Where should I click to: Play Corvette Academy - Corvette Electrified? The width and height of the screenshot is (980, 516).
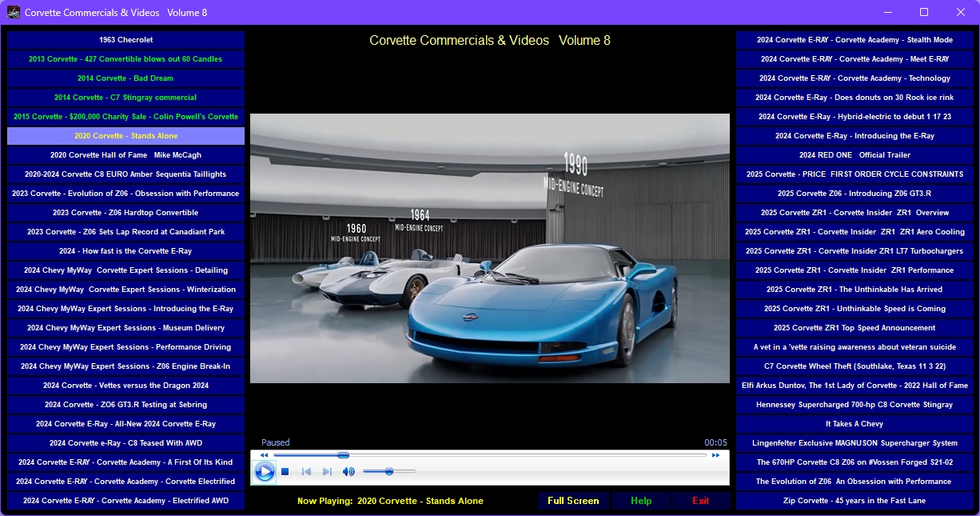point(125,482)
